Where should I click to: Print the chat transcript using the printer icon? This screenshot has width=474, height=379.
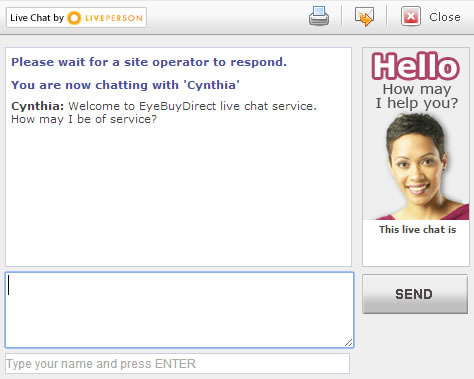(x=319, y=16)
